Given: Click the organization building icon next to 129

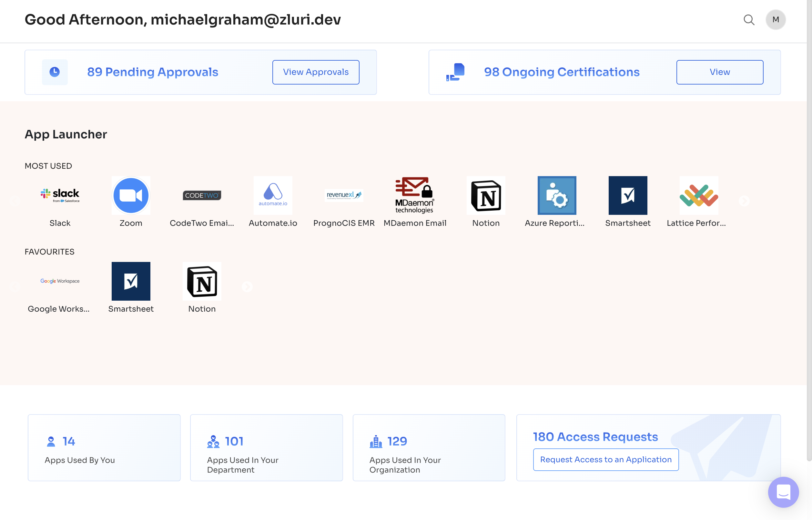Looking at the screenshot, I should (x=376, y=442).
